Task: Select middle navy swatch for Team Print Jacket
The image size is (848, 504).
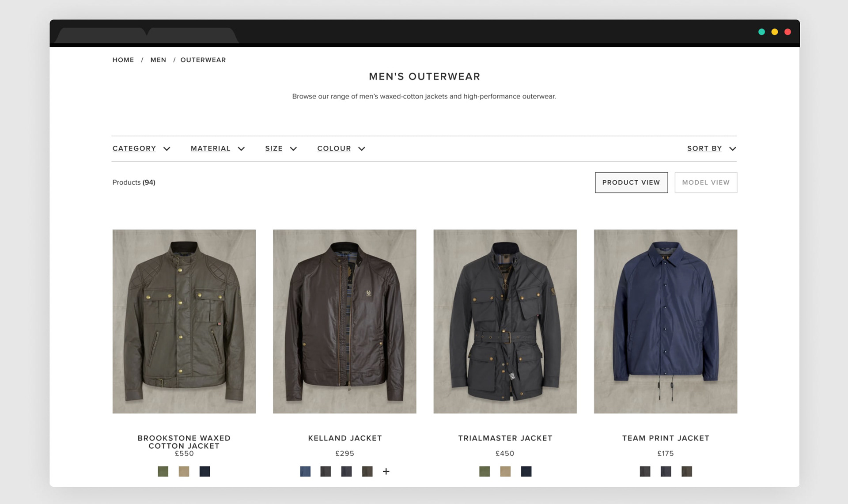Action: [666, 471]
